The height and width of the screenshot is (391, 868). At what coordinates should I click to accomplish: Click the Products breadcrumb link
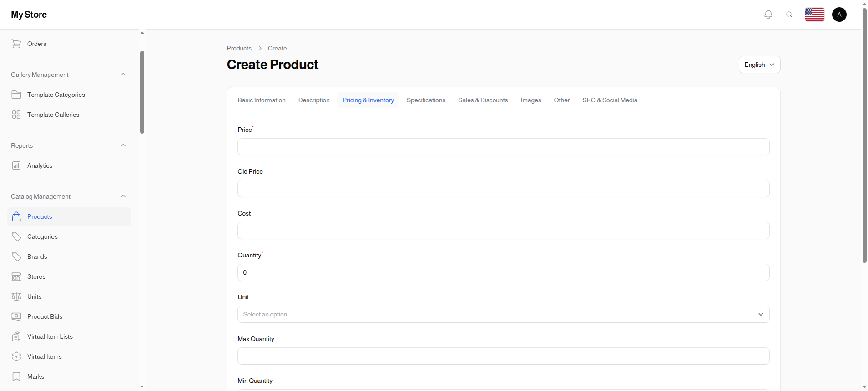(x=239, y=48)
